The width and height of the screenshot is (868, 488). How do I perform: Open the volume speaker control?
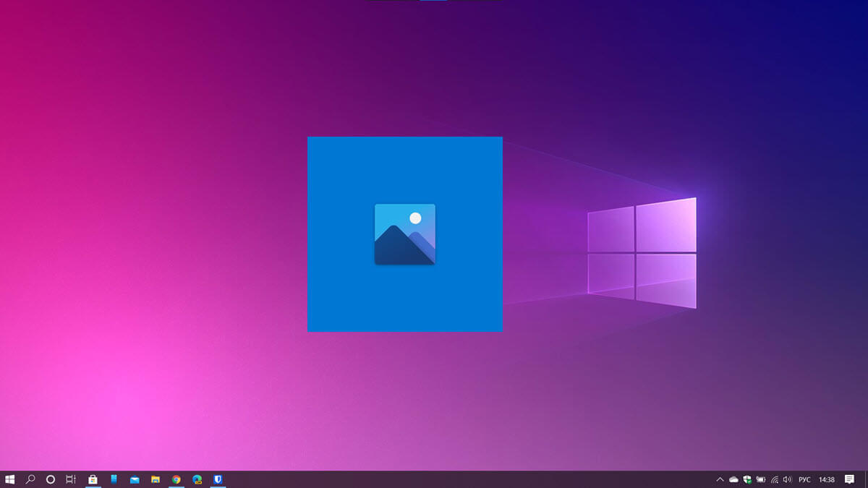[787, 479]
